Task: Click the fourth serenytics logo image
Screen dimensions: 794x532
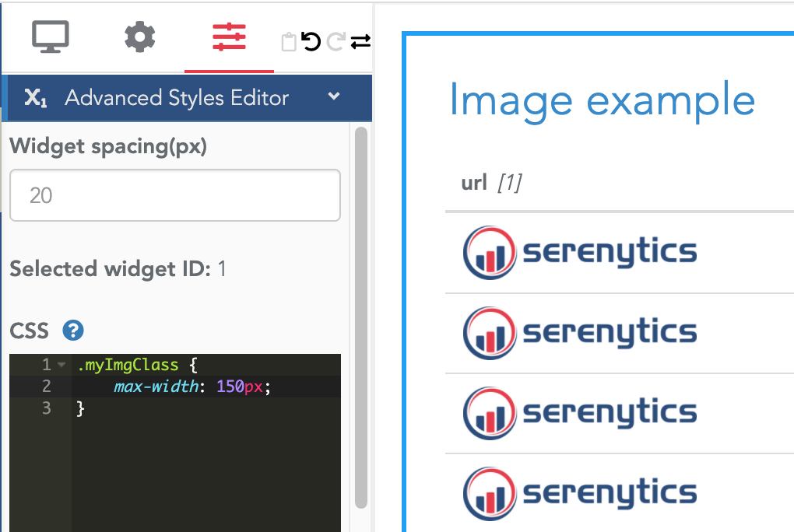Action: (x=580, y=494)
